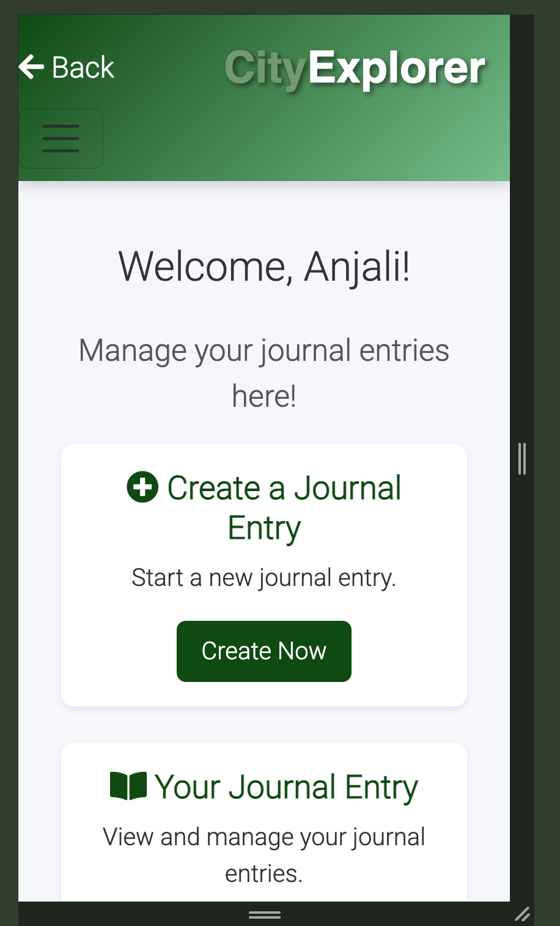Click the View and manage your journal entries text
The height and width of the screenshot is (926, 560).
(264, 855)
